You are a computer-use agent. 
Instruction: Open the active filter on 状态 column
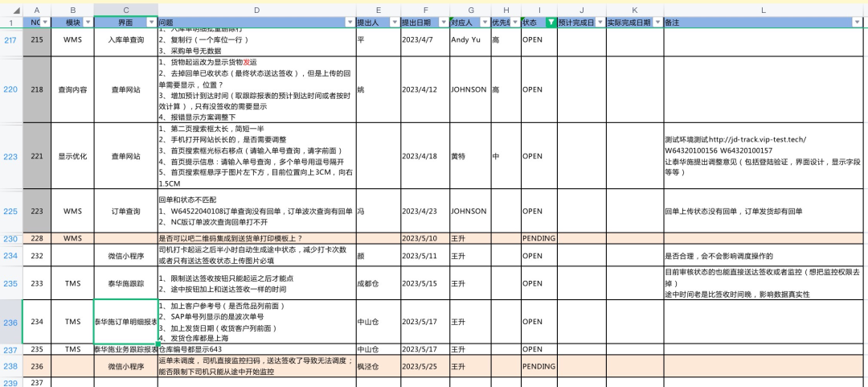(x=550, y=23)
